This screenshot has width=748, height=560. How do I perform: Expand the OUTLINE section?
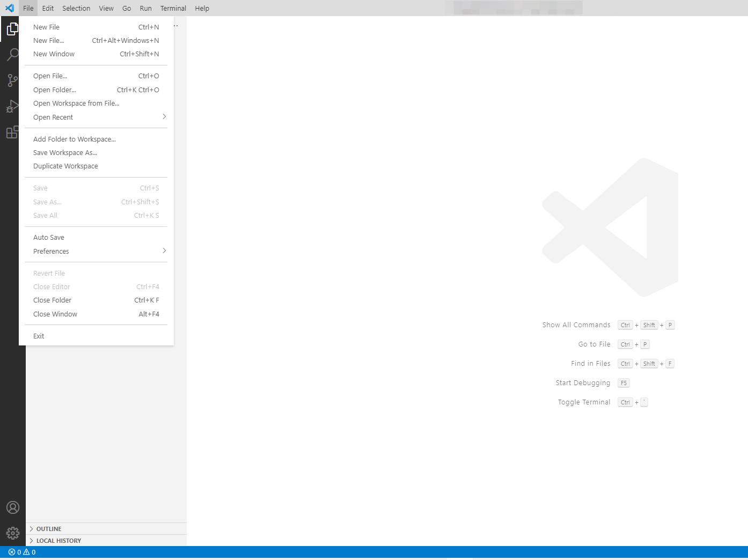(106, 529)
